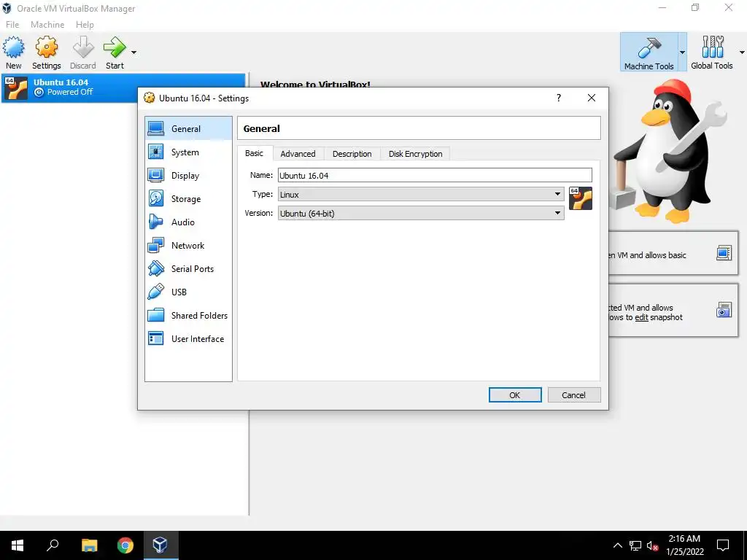Click the taskbar search icon
747x560 pixels.
(53, 545)
